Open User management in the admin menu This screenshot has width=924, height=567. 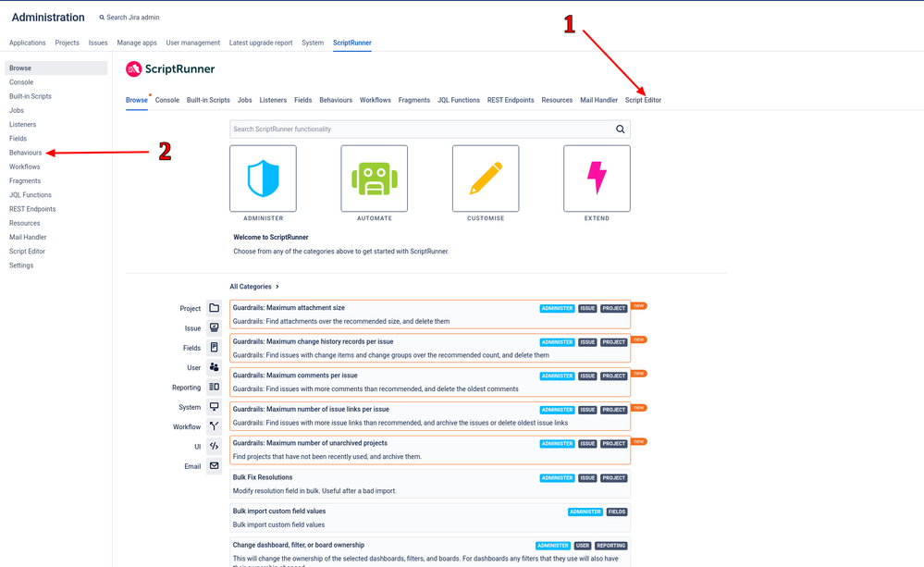tap(192, 43)
